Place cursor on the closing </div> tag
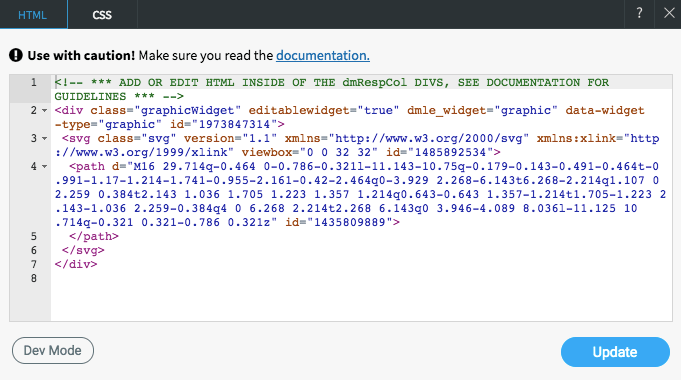Image resolution: width=681 pixels, height=380 pixels. pos(76,264)
